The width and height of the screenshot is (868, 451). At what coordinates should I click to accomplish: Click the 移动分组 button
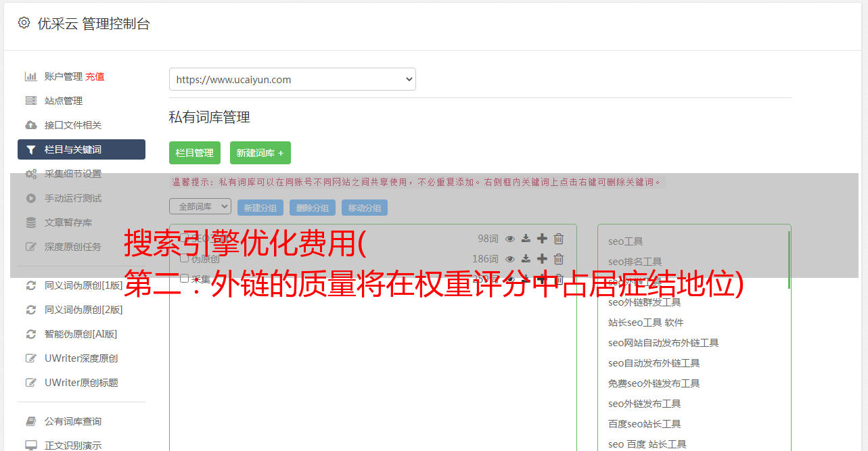365,208
